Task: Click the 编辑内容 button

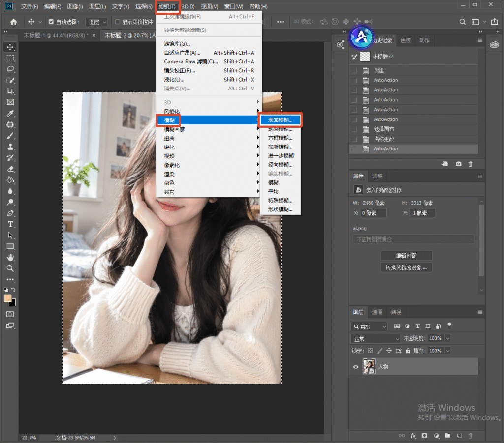Action: tap(406, 256)
